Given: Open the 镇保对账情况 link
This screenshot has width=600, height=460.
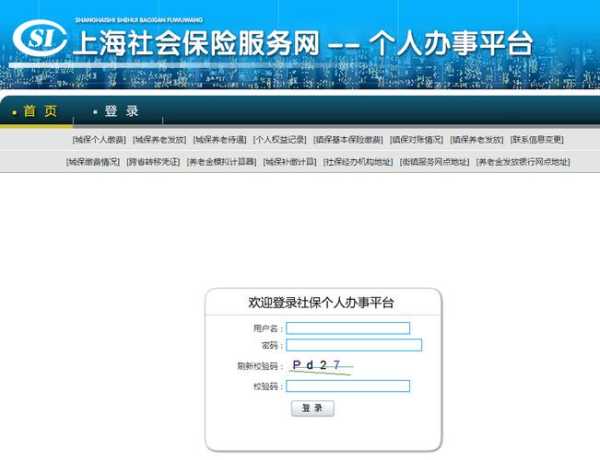Looking at the screenshot, I should tap(416, 140).
